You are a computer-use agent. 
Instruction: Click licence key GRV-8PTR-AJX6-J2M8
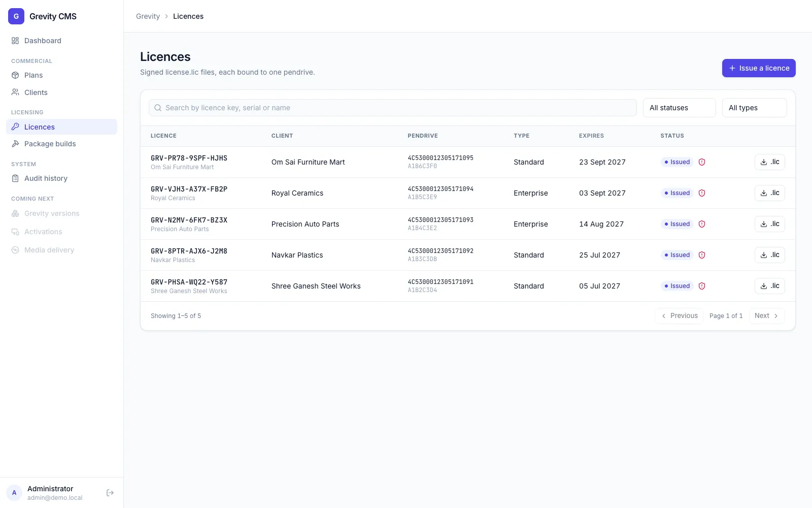189,251
